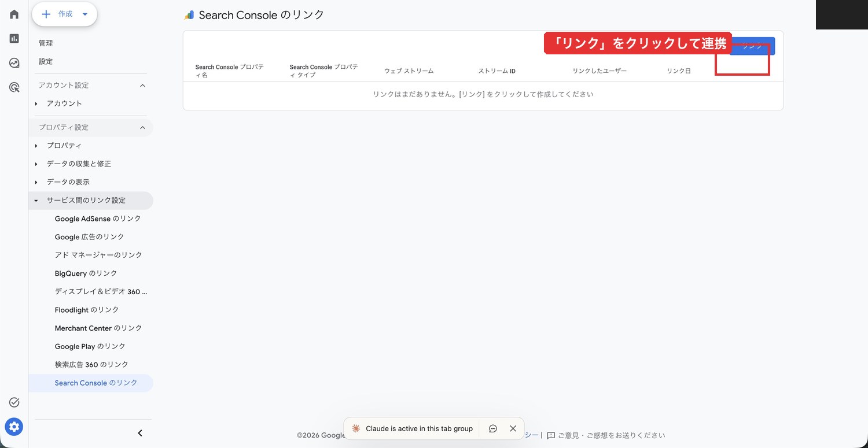Click the Analytics logo beside the page title
The image size is (868, 448).
189,16
